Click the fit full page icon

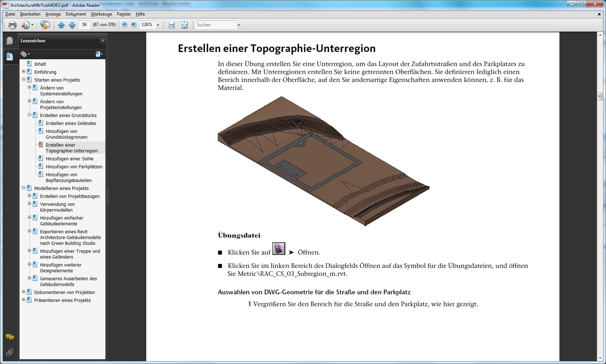click(x=185, y=25)
